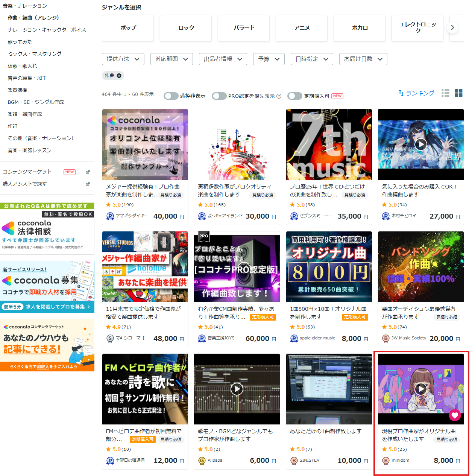Click the minidom seller bronze badge icon

point(386,461)
